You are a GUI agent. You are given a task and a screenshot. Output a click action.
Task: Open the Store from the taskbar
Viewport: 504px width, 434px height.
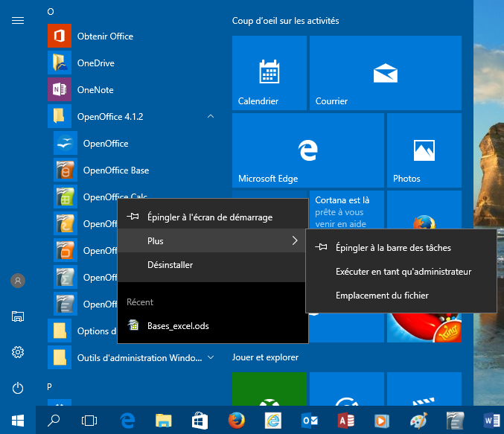click(200, 421)
